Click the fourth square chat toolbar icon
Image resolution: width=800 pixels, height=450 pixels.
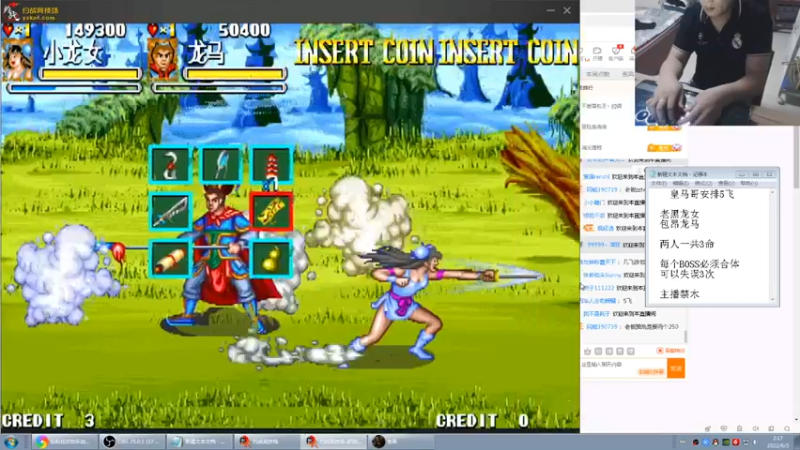click(631, 351)
